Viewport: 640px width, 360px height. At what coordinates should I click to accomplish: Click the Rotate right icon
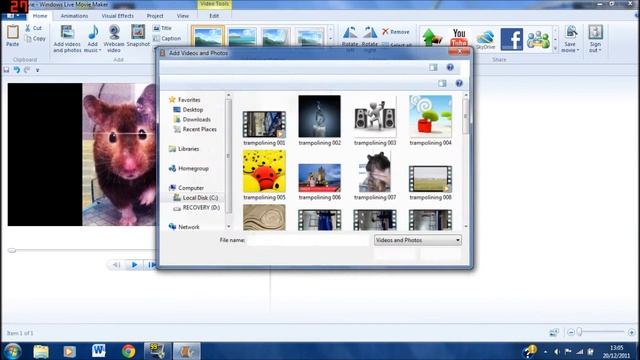[x=370, y=33]
